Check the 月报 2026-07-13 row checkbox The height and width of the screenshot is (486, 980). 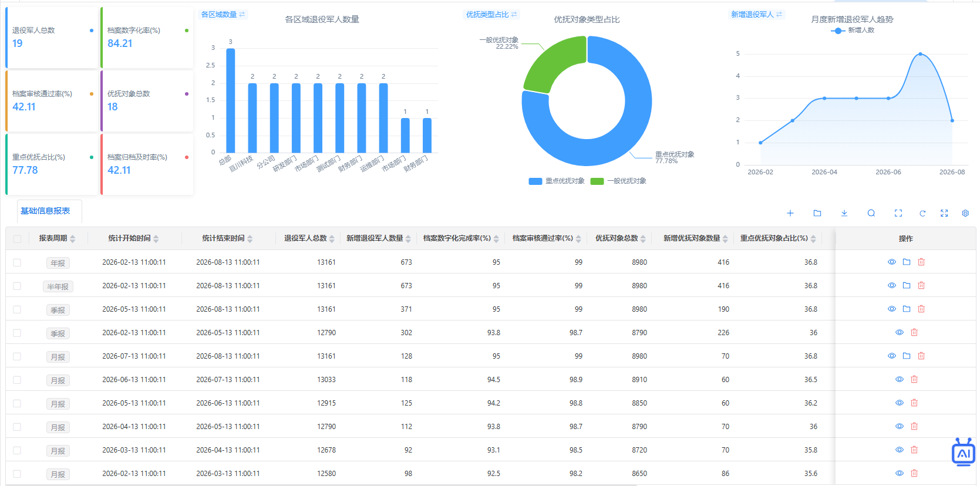coord(17,356)
